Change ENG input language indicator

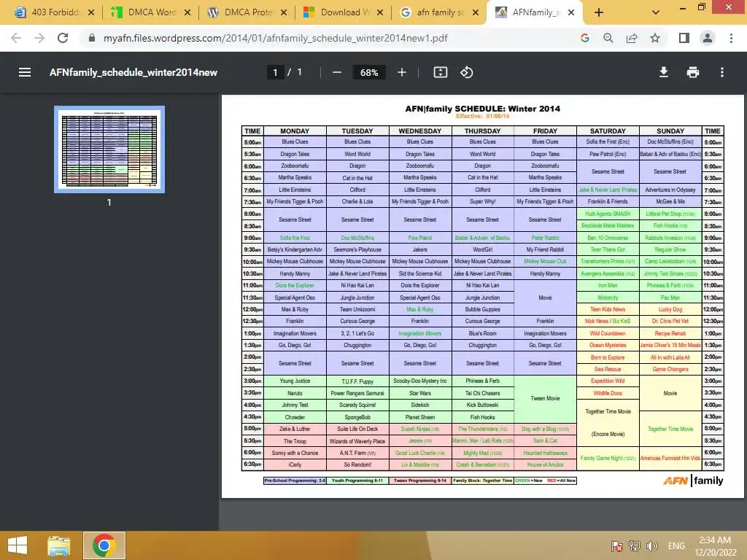pyautogui.click(x=676, y=545)
